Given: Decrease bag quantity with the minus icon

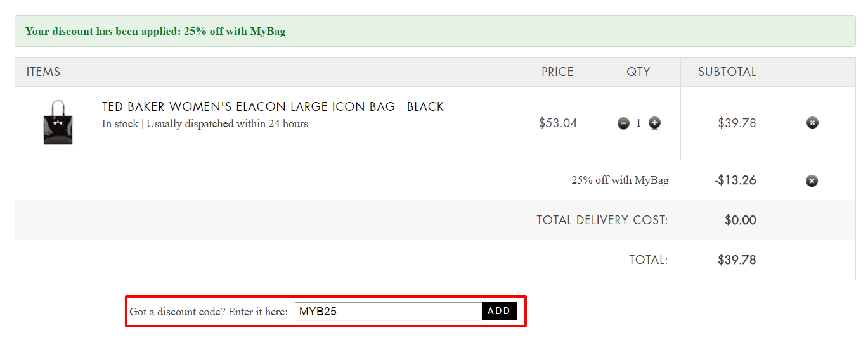Looking at the screenshot, I should [623, 123].
